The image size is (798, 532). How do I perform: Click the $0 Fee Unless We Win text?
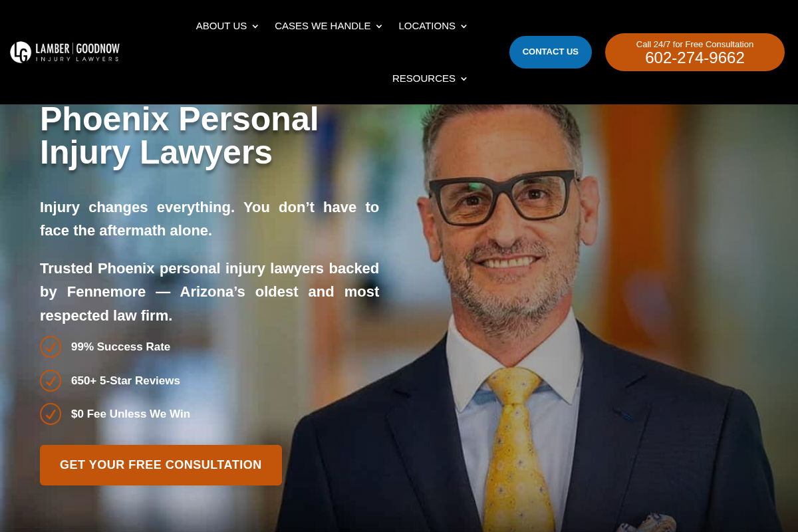130,414
